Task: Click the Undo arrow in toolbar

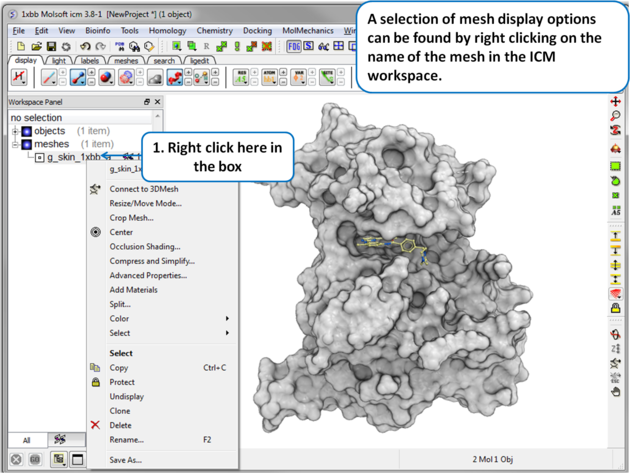Action: click(85, 46)
